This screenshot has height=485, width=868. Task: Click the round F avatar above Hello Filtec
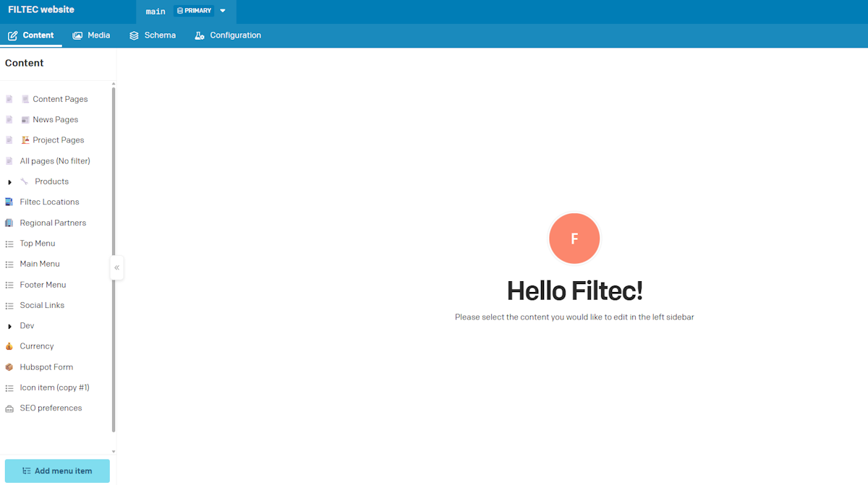tap(574, 239)
